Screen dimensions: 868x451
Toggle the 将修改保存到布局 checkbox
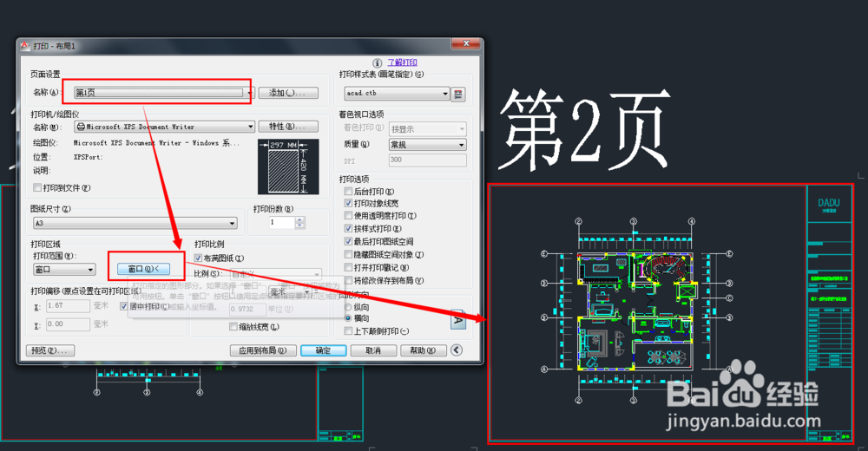tap(348, 281)
